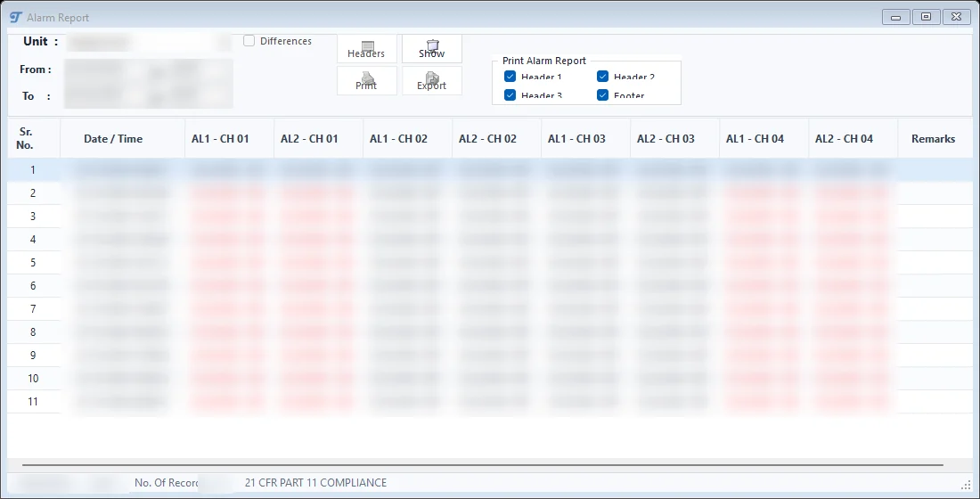The height and width of the screenshot is (499, 980).
Task: Click the AL1 - CH 01 column header
Action: (x=229, y=138)
